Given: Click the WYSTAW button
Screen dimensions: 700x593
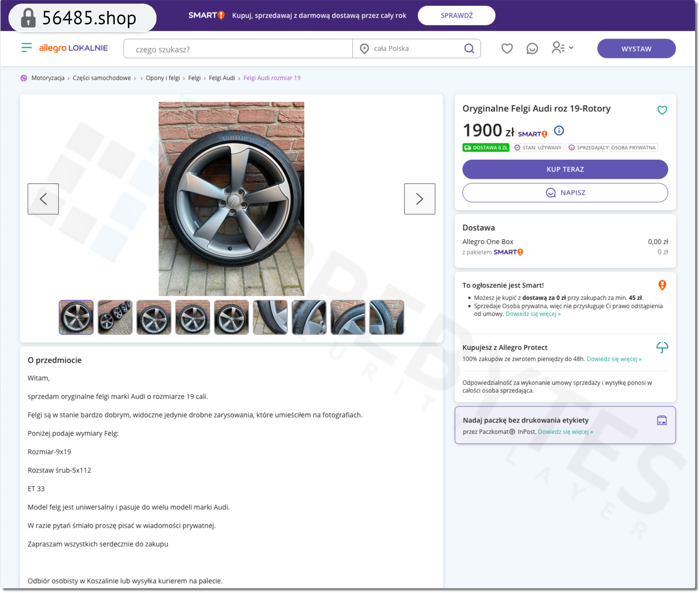Looking at the screenshot, I should [x=636, y=49].
